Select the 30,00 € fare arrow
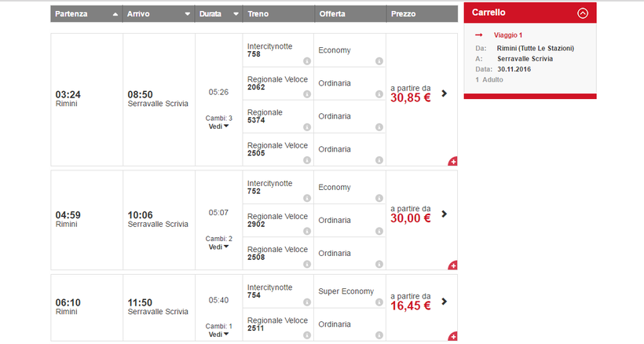Viewport: 644px width, 344px height. coord(445,214)
